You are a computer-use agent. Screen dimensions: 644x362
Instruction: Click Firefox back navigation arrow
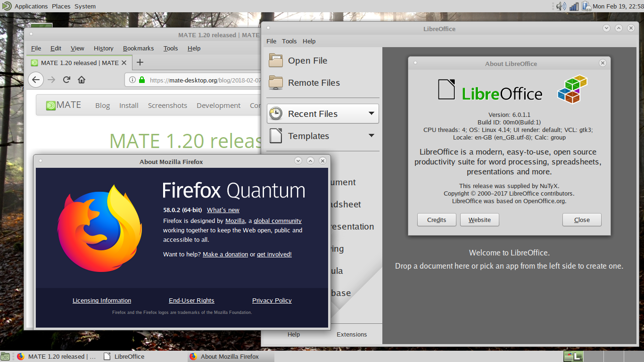click(36, 80)
